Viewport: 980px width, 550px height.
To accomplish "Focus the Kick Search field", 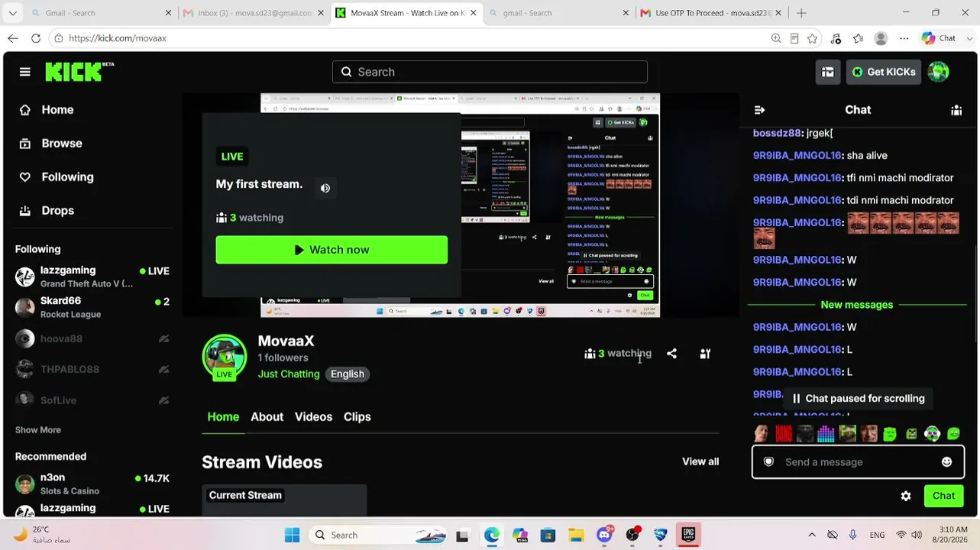I will coord(490,72).
